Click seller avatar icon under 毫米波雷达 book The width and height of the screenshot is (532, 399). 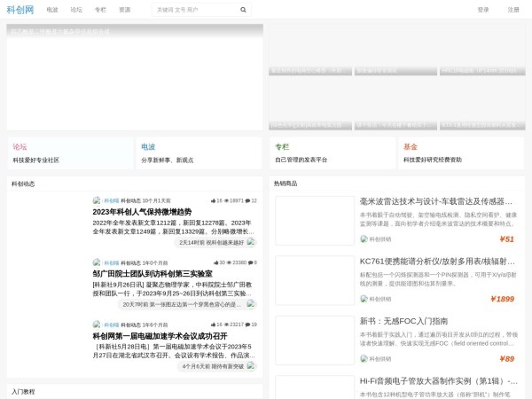tap(364, 239)
